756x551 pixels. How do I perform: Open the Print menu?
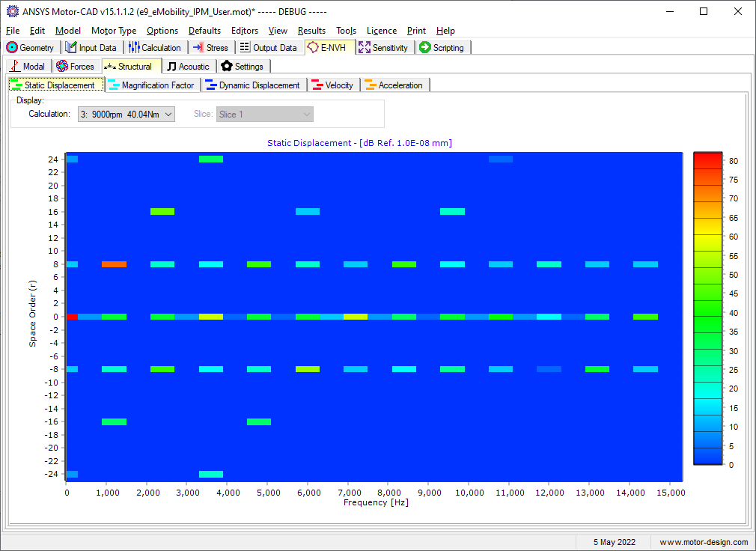click(416, 31)
